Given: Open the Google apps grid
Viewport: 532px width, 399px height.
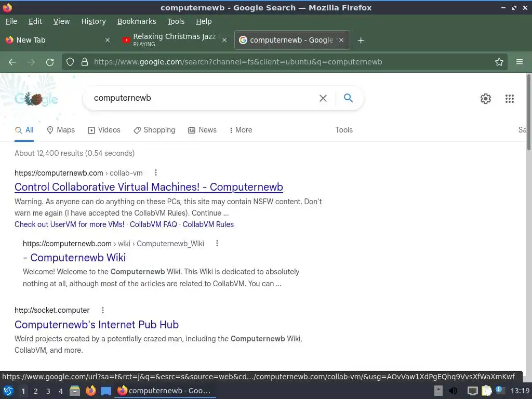Looking at the screenshot, I should point(509,99).
